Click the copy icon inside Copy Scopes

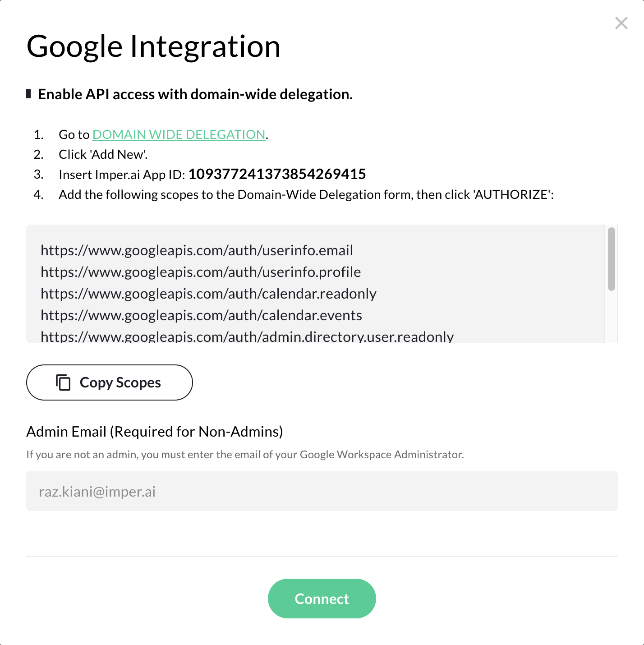(63, 382)
